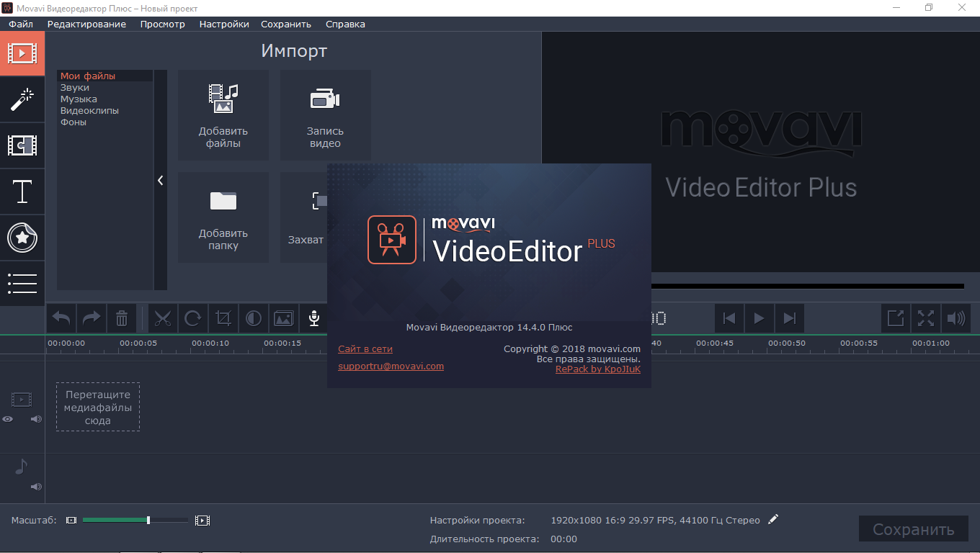Click the audio track note icon
Screen dimensions: 980x553
pyautogui.click(x=21, y=467)
